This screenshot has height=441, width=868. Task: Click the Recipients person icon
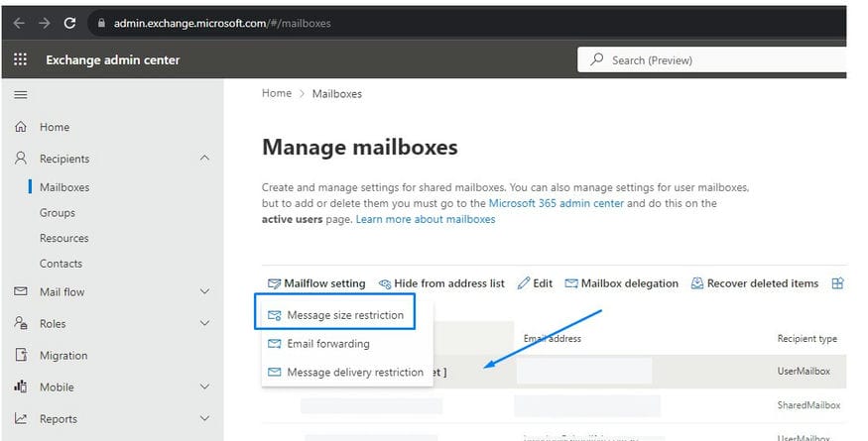pyautogui.click(x=21, y=159)
